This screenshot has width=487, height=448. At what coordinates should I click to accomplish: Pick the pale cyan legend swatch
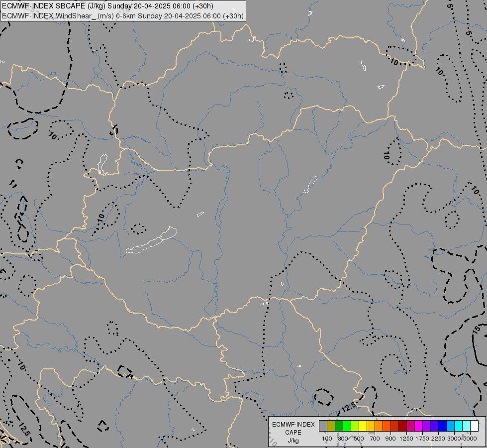[466, 426]
